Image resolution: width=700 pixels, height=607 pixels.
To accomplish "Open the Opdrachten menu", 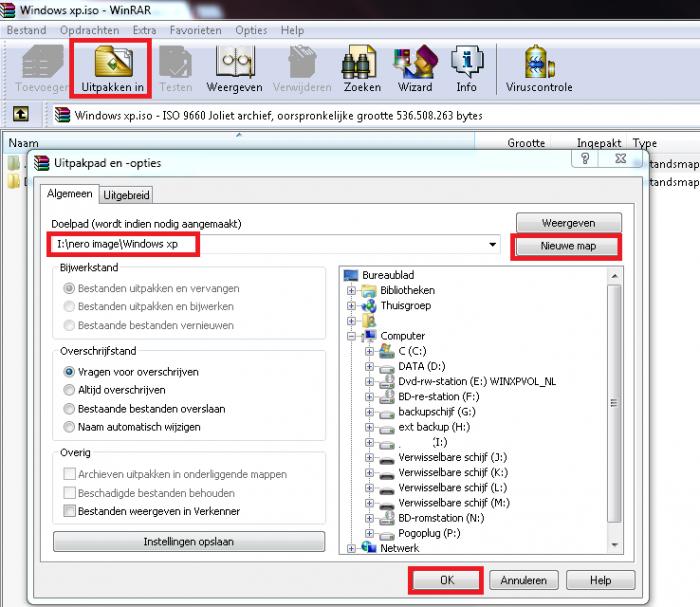I will [x=89, y=30].
